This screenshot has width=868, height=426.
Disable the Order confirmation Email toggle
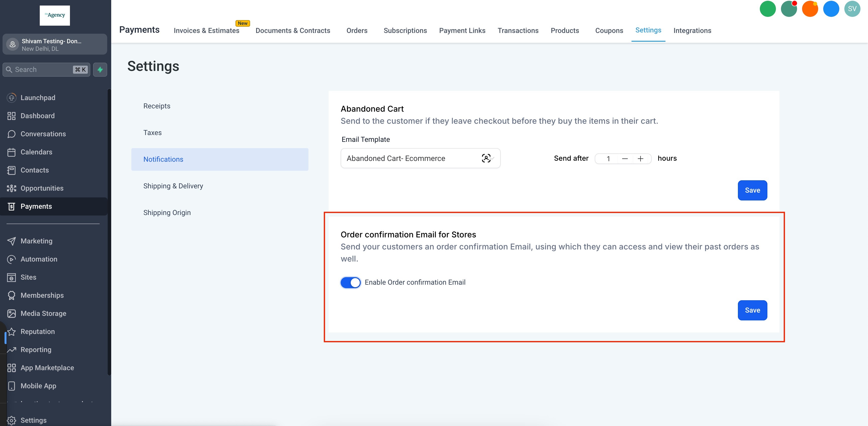tap(350, 283)
